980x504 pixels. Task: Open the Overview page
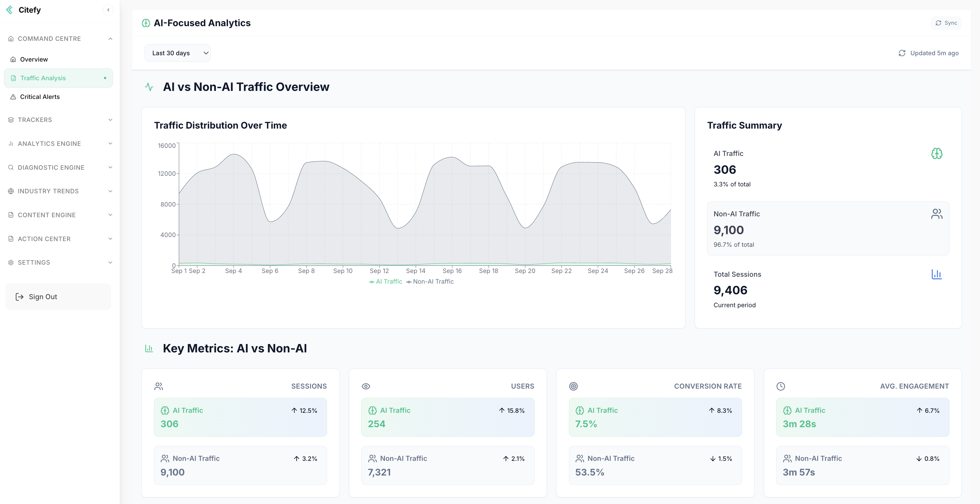coord(34,59)
